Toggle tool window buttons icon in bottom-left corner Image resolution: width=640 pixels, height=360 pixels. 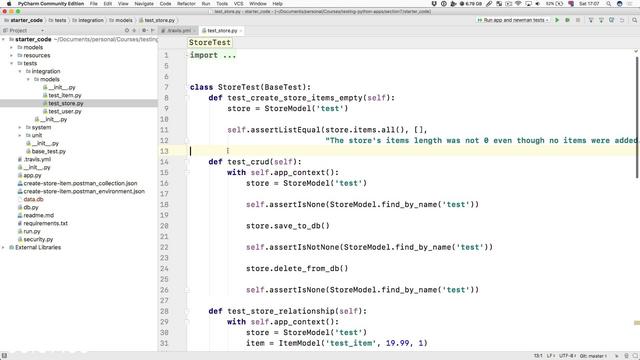4,356
